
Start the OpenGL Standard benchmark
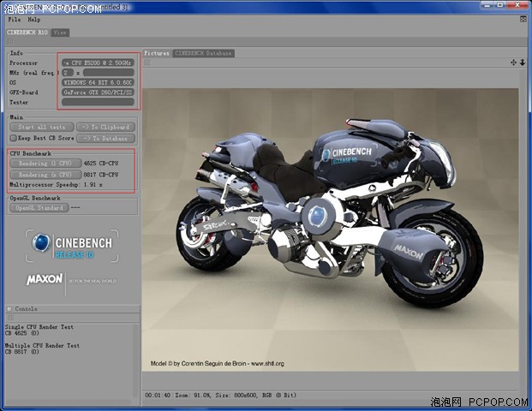39,208
